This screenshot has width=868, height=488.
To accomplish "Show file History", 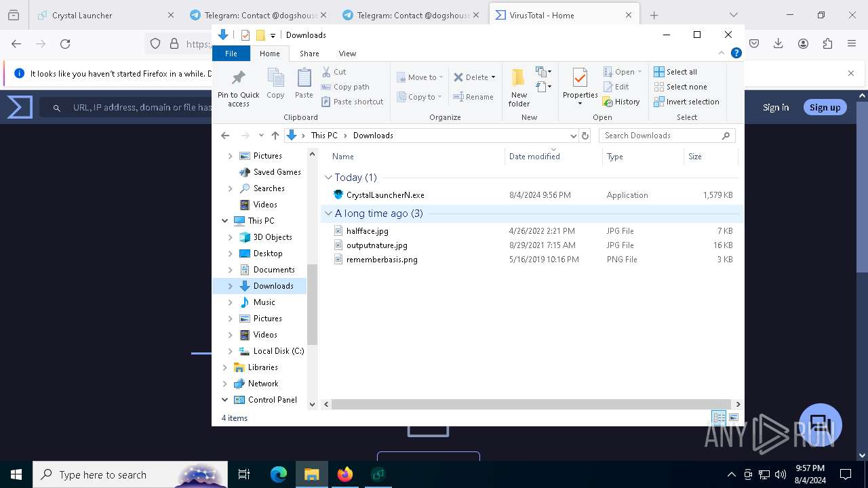I will (x=621, y=102).
